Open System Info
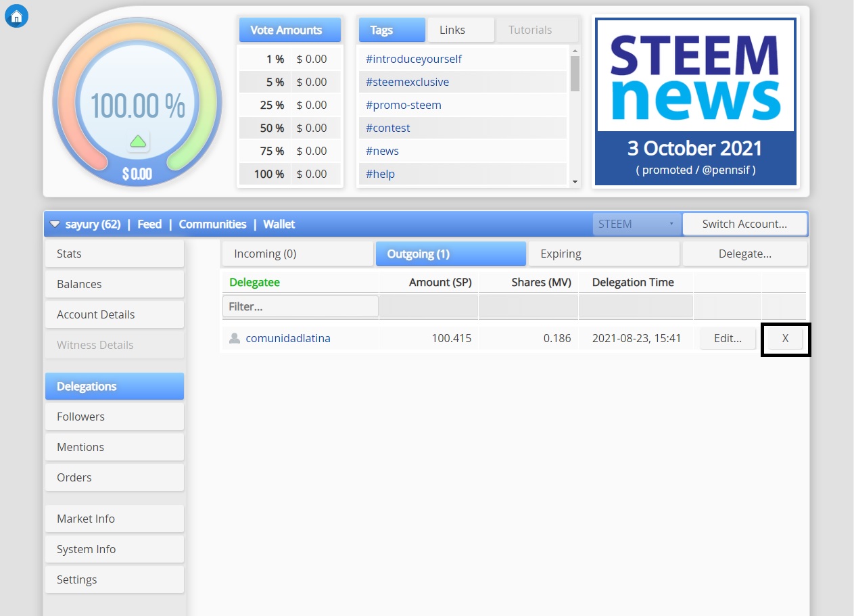Image resolution: width=854 pixels, height=616 pixels. click(x=114, y=549)
